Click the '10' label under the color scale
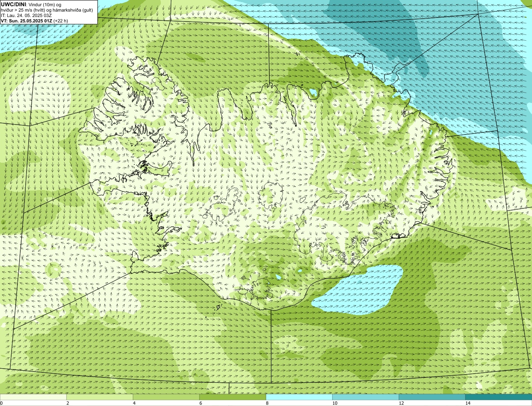532x406 pixels. pos(335,403)
